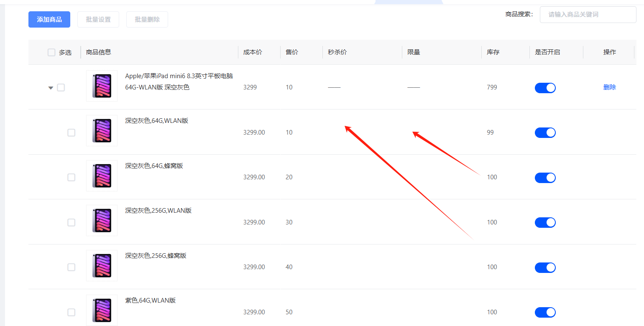The image size is (644, 326).
Task: Click sale price 20 of 64G,蜂窝版 row
Action: pyautogui.click(x=289, y=177)
